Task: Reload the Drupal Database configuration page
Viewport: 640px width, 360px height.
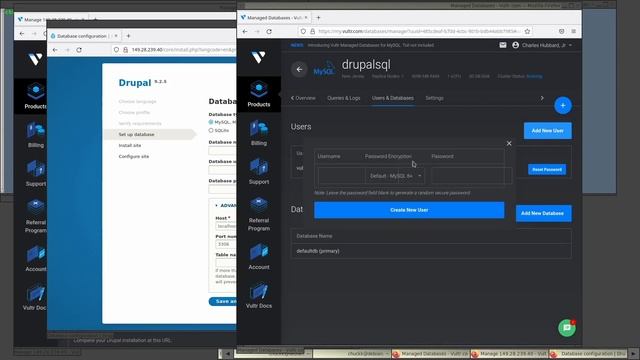Action: (79, 50)
